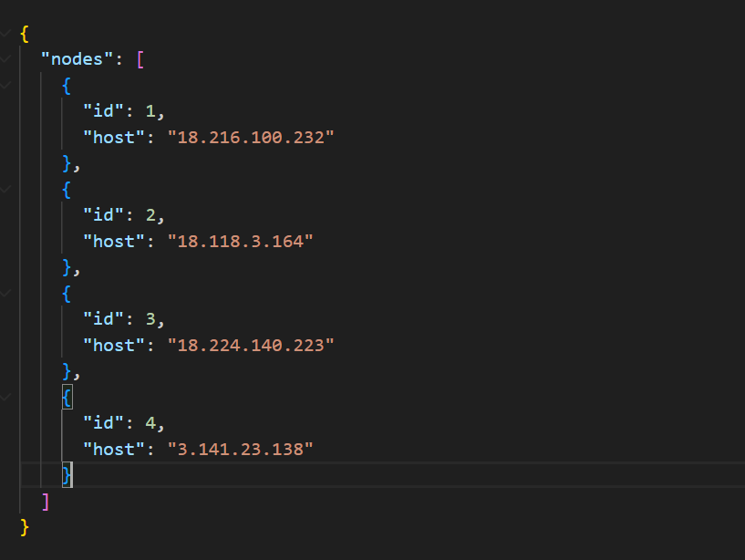Click the id value 1
This screenshot has height=560, width=745.
[x=150, y=111]
